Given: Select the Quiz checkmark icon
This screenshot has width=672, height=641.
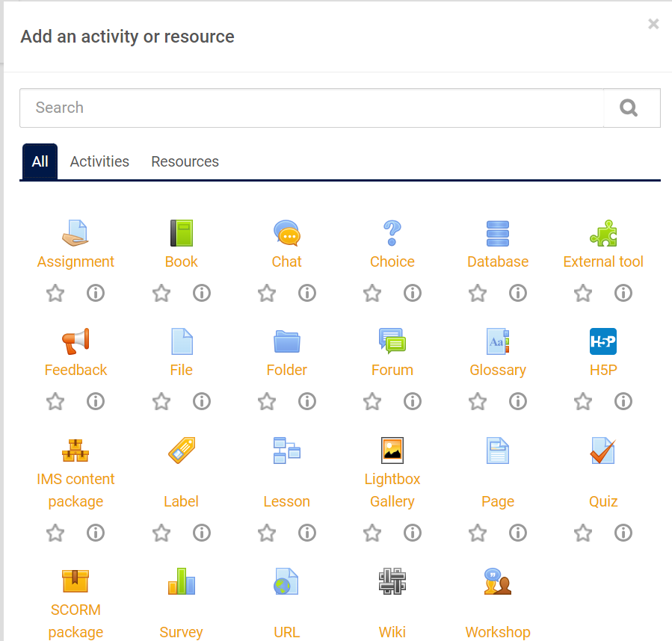Looking at the screenshot, I should 603,450.
